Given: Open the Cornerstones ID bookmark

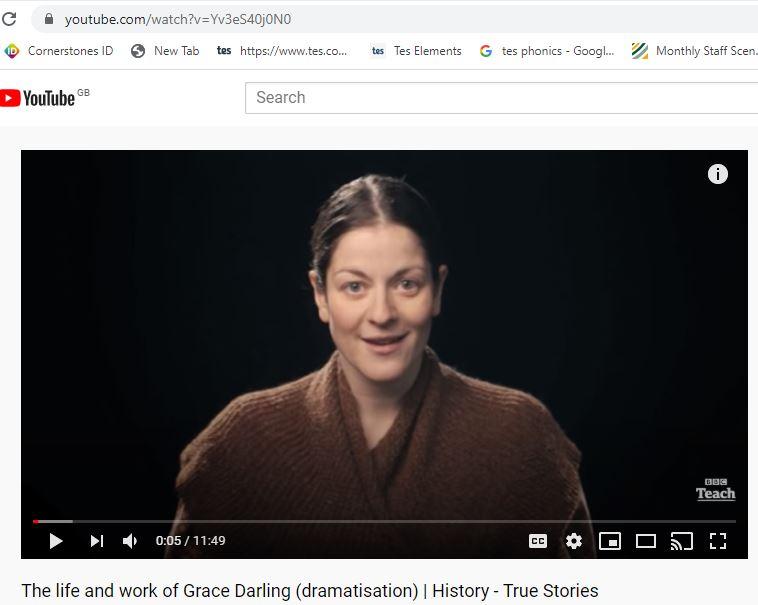Looking at the screenshot, I should (x=59, y=51).
